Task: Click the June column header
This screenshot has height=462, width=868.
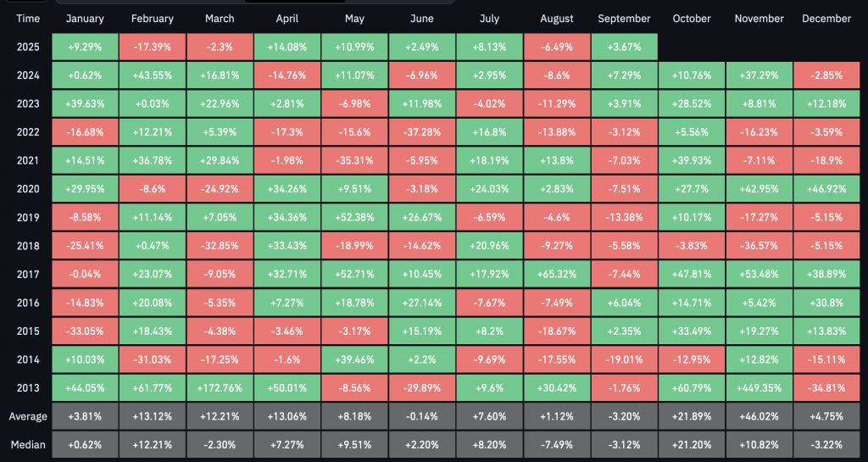Action: 421,19
